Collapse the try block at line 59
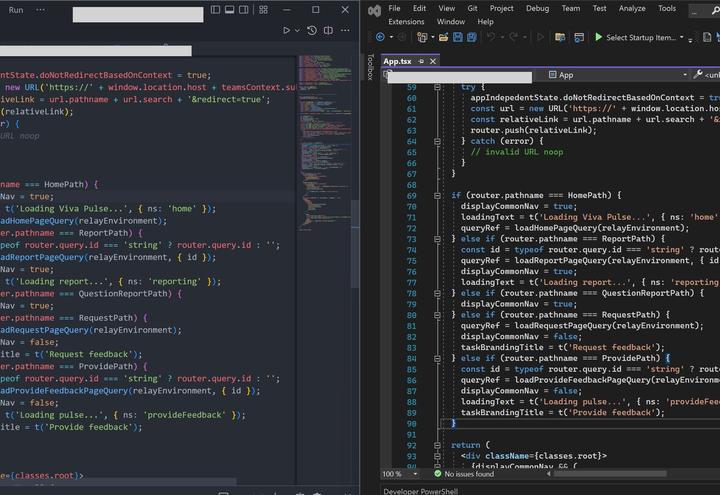This screenshot has width=720, height=495. pyautogui.click(x=437, y=88)
